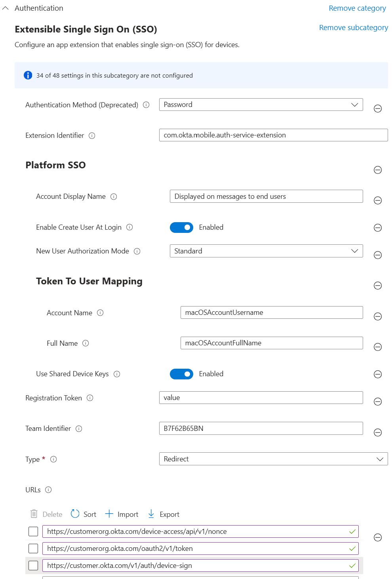Open New User Authorization Mode dropdown
Screen dimensions: 392x579
tap(266, 251)
